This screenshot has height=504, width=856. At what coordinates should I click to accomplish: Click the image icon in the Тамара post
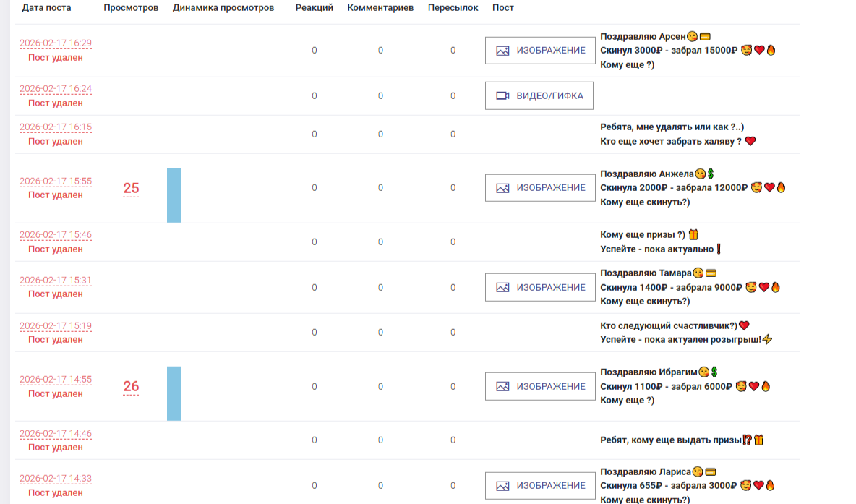tap(502, 288)
